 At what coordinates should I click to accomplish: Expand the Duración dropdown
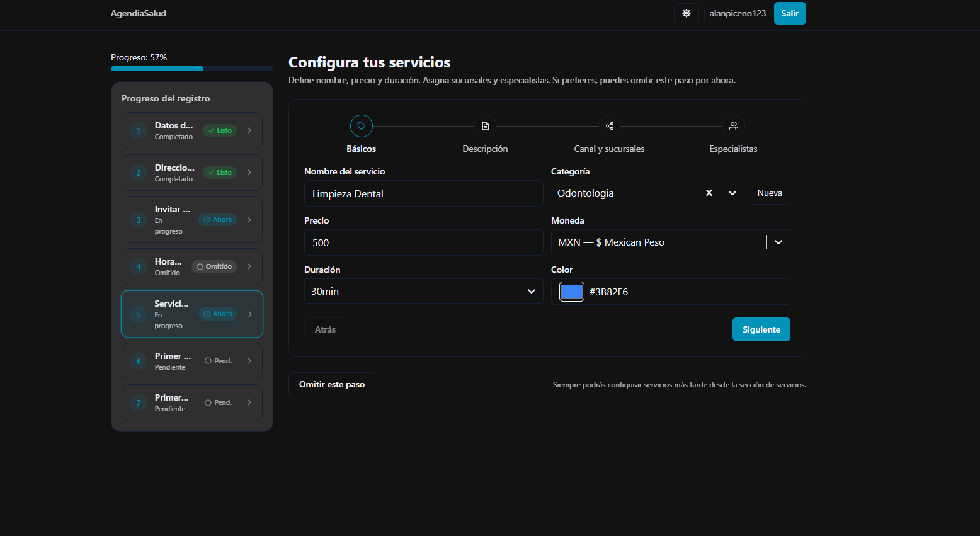pos(532,291)
